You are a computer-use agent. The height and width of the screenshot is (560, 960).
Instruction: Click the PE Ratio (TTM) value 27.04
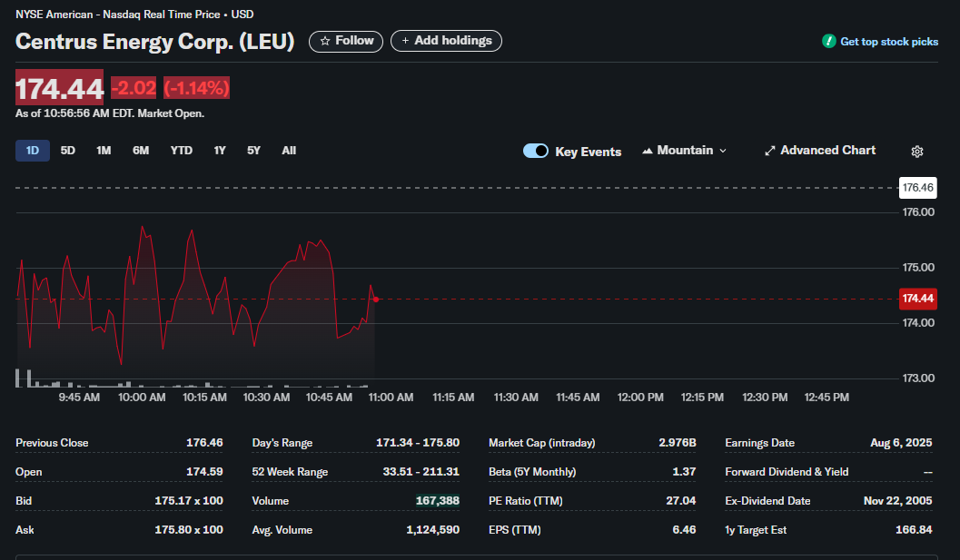point(681,501)
